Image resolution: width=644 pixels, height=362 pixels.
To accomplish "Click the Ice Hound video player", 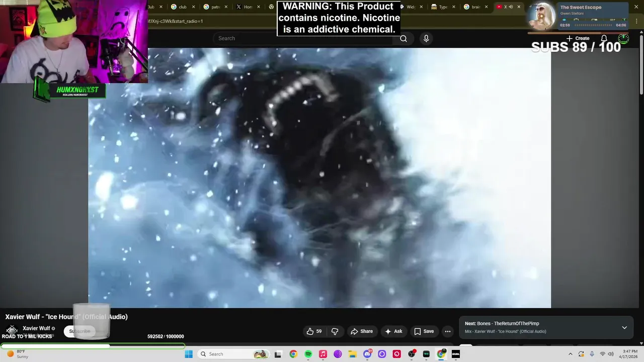I will click(x=319, y=178).
